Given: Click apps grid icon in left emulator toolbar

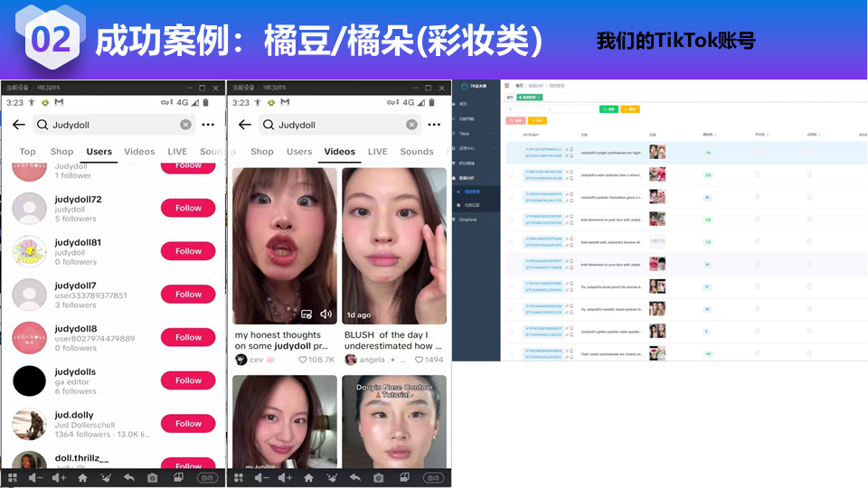Looking at the screenshot, I should pos(12,477).
